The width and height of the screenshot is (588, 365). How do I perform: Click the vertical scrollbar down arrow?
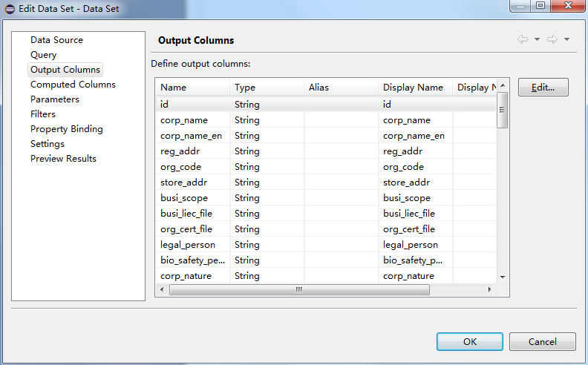tap(503, 277)
